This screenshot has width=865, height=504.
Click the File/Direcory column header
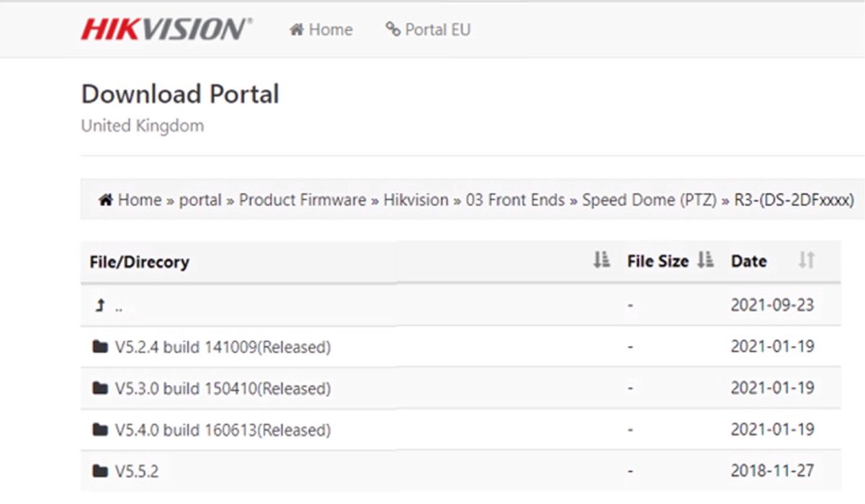139,261
